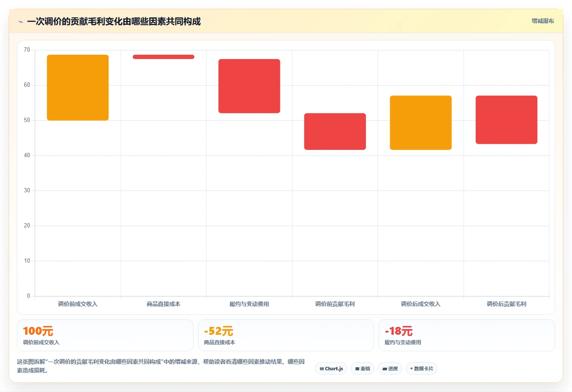
Task: Click the orange 调价后成交收入 bar
Action: pos(421,123)
